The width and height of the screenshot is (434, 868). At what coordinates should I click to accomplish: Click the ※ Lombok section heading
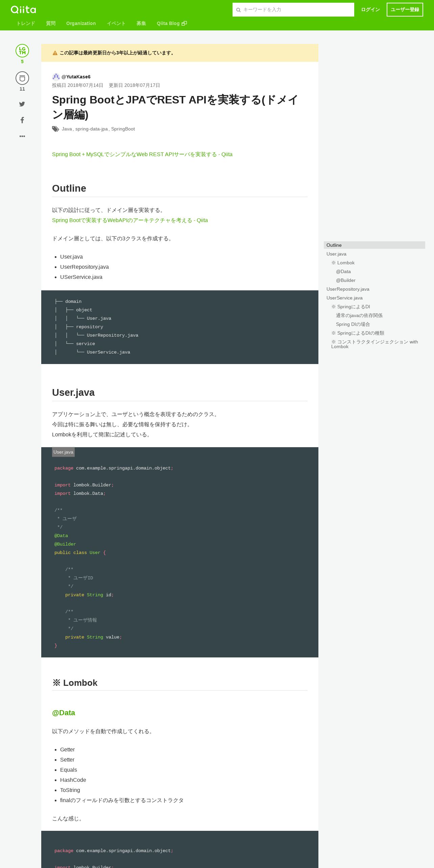pos(75,683)
